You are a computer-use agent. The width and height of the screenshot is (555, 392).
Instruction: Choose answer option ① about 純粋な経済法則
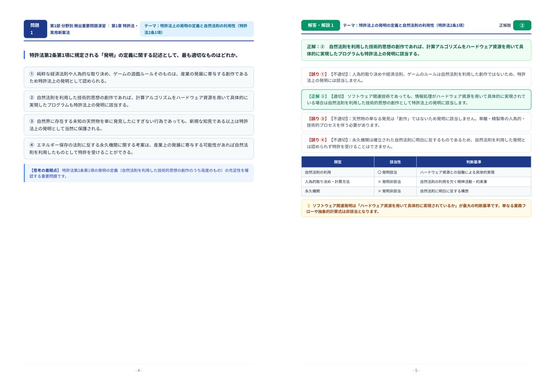tap(139, 77)
